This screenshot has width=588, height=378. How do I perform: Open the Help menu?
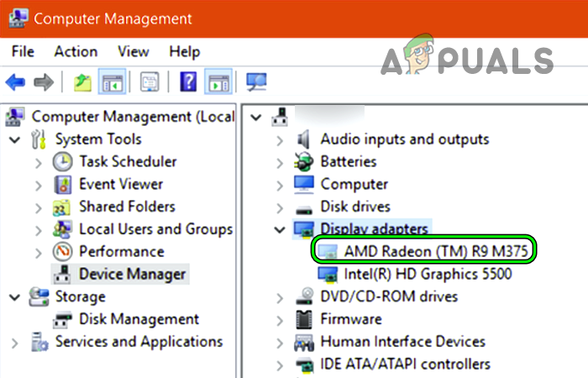pos(185,51)
